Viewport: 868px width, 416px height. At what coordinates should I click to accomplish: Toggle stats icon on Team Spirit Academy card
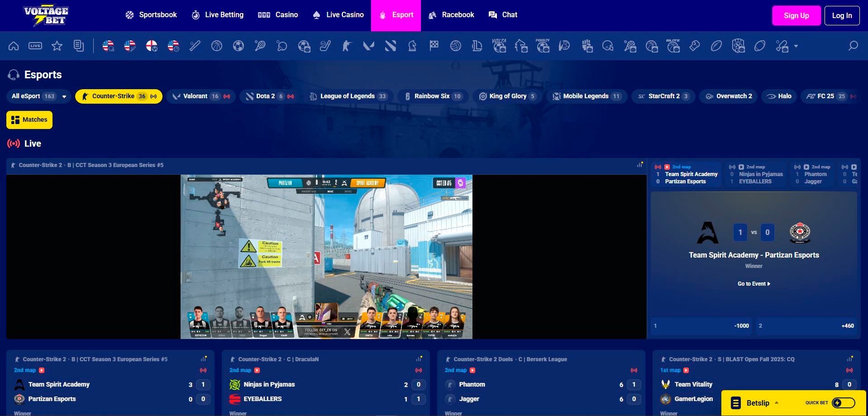tap(204, 359)
